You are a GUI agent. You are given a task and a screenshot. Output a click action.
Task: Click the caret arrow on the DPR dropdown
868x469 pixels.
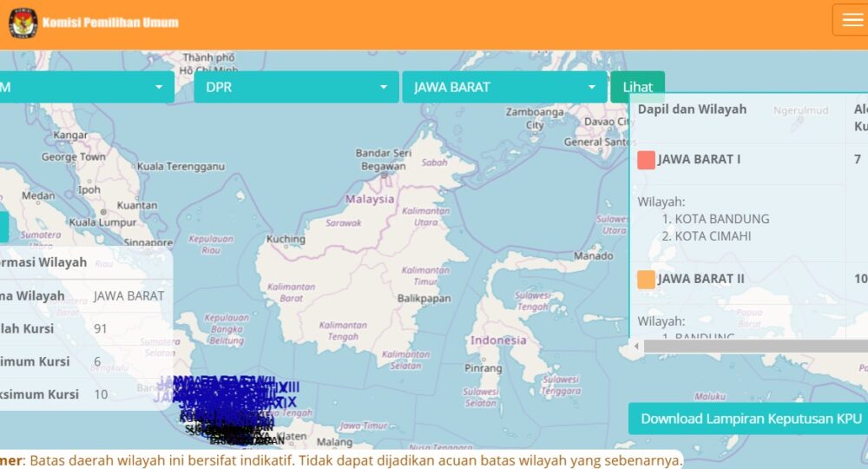click(383, 88)
